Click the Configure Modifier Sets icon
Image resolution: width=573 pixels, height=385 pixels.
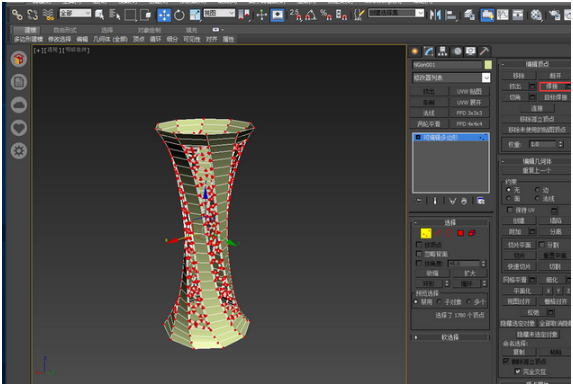[x=481, y=201]
